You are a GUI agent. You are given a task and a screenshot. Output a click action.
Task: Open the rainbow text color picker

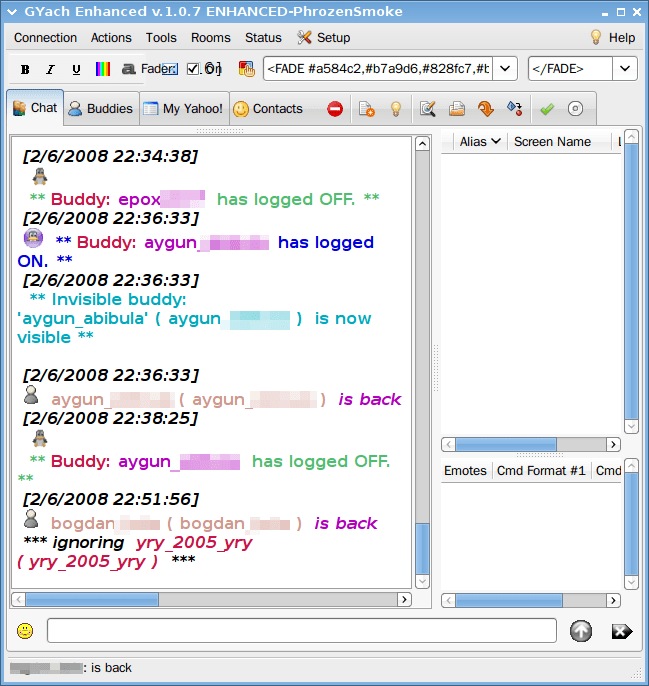point(103,69)
